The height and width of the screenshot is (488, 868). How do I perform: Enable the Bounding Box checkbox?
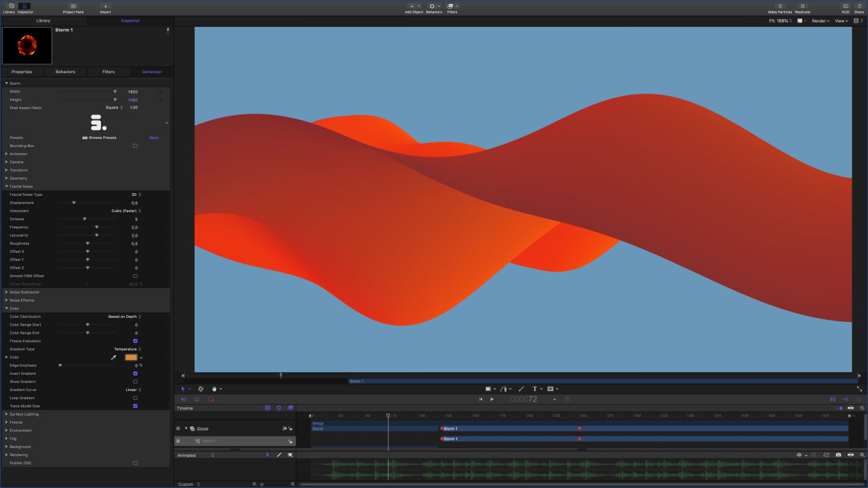pyautogui.click(x=135, y=146)
